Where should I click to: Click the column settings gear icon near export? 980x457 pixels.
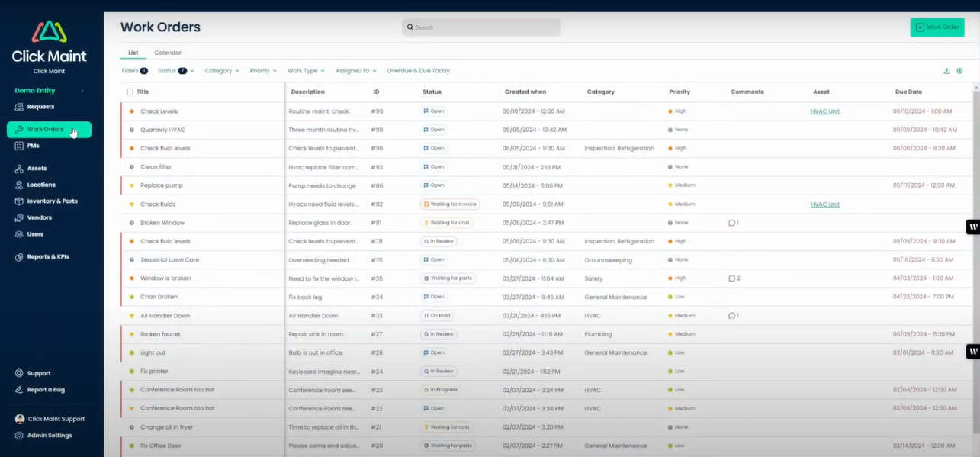pos(959,70)
